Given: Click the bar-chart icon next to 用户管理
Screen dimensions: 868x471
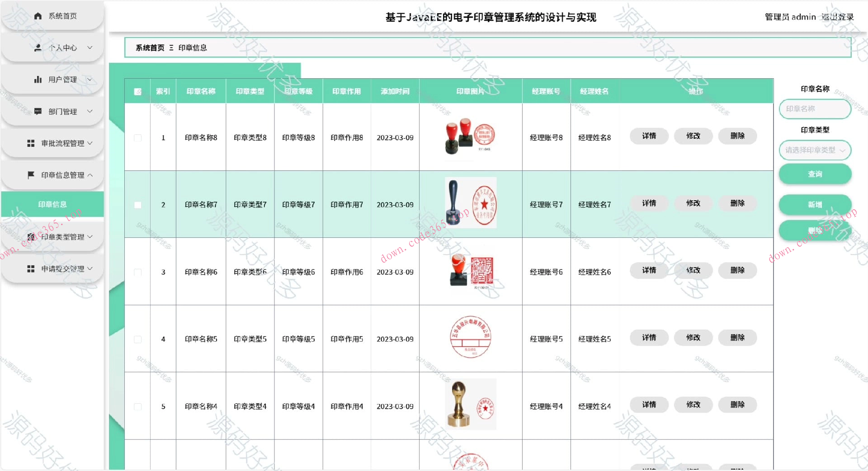Looking at the screenshot, I should 38,79.
